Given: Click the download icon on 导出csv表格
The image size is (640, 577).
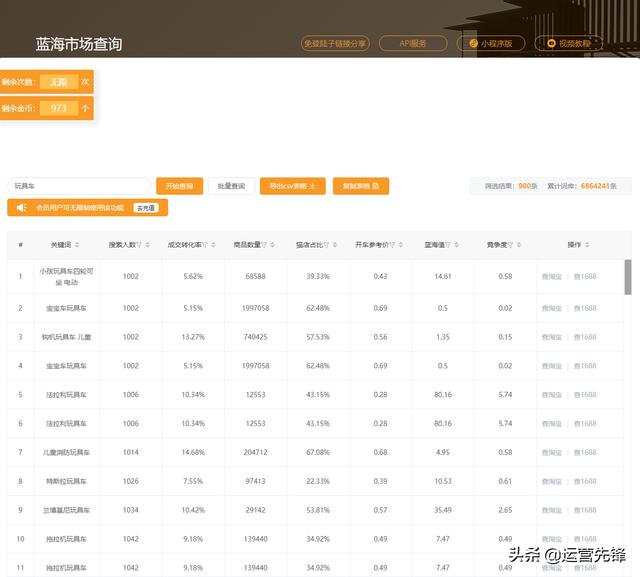Looking at the screenshot, I should coord(312,186).
